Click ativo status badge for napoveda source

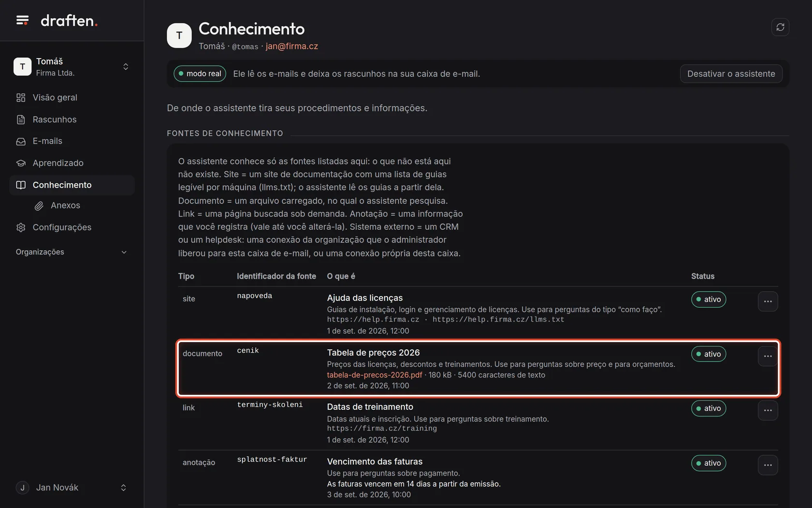[709, 299]
